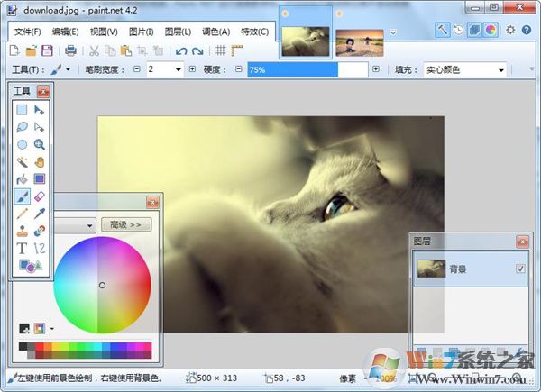The width and height of the screenshot is (541, 392).
Task: Click the 硬度 hardness slider bar
Action: (307, 69)
